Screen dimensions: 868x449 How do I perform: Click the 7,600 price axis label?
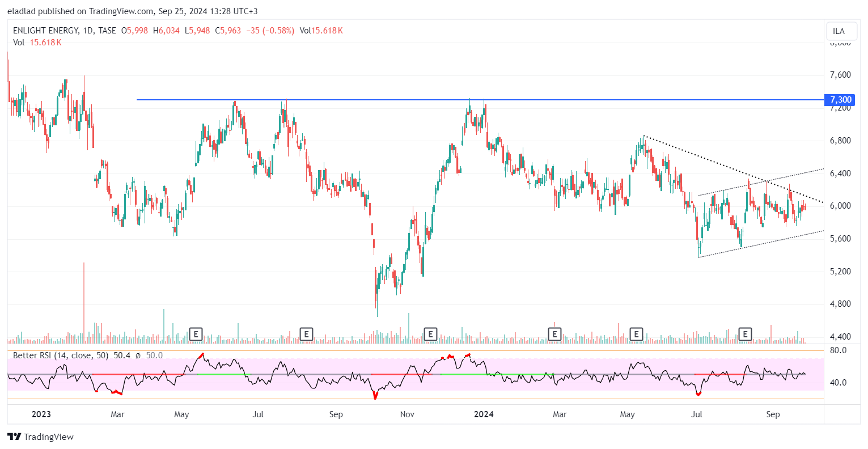pyautogui.click(x=840, y=75)
